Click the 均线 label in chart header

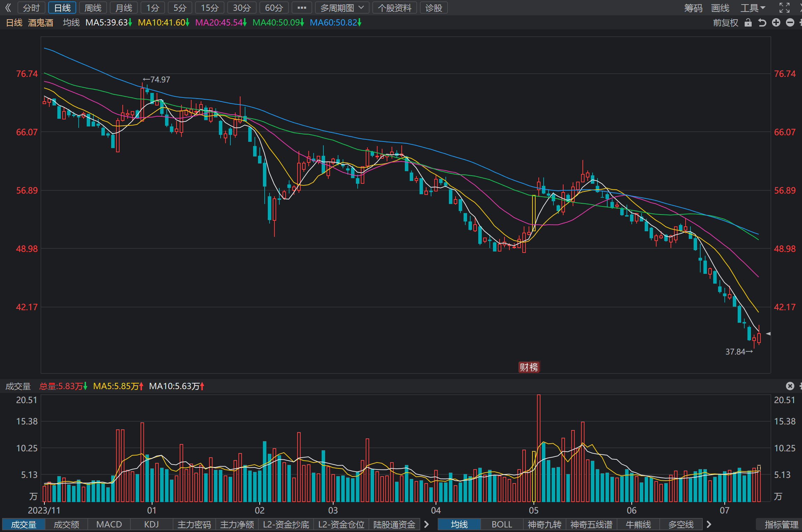point(71,23)
